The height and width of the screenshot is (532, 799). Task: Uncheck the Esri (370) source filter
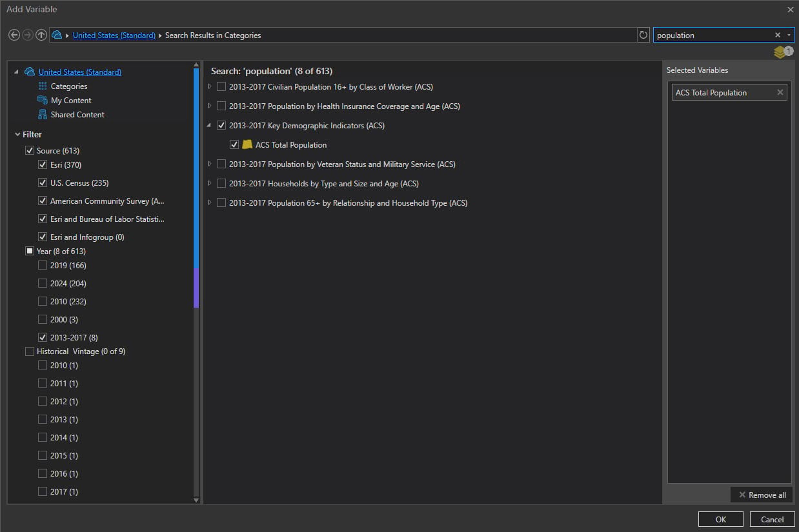tap(43, 165)
